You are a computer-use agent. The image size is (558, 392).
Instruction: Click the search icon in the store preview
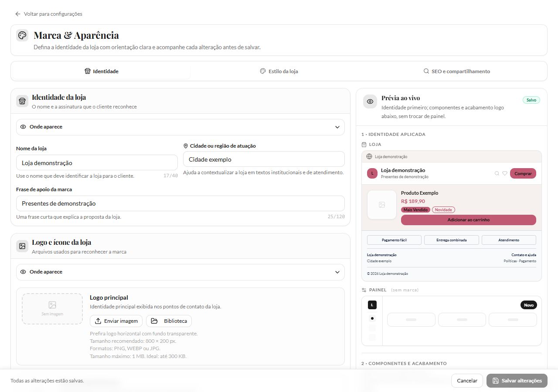497,173
